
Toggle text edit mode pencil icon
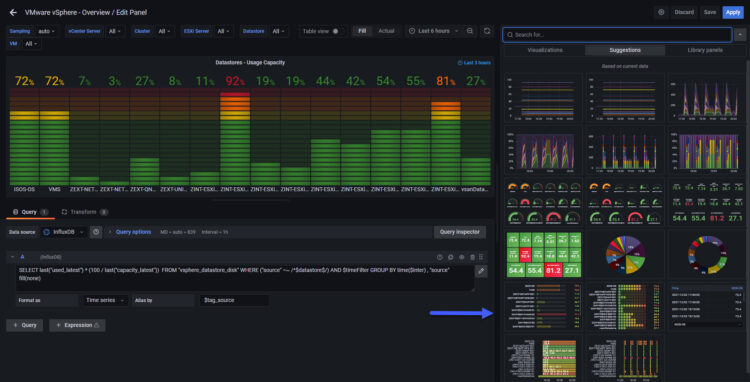click(481, 271)
